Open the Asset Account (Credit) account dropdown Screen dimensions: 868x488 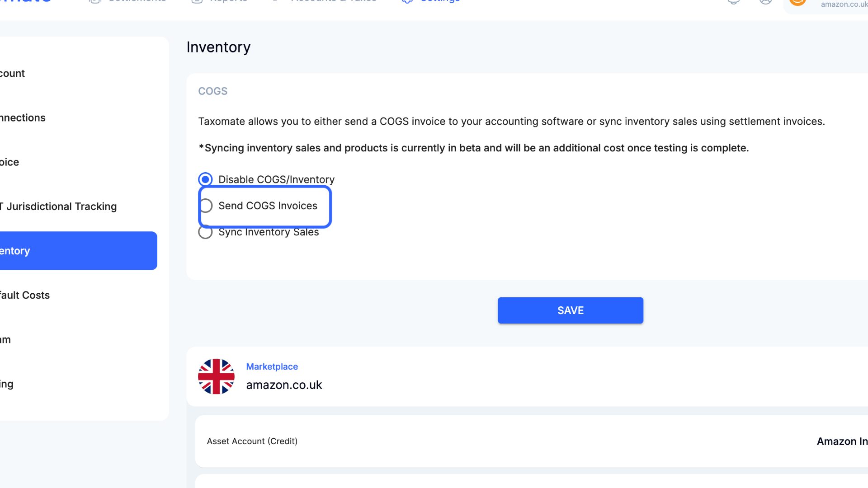tap(842, 441)
